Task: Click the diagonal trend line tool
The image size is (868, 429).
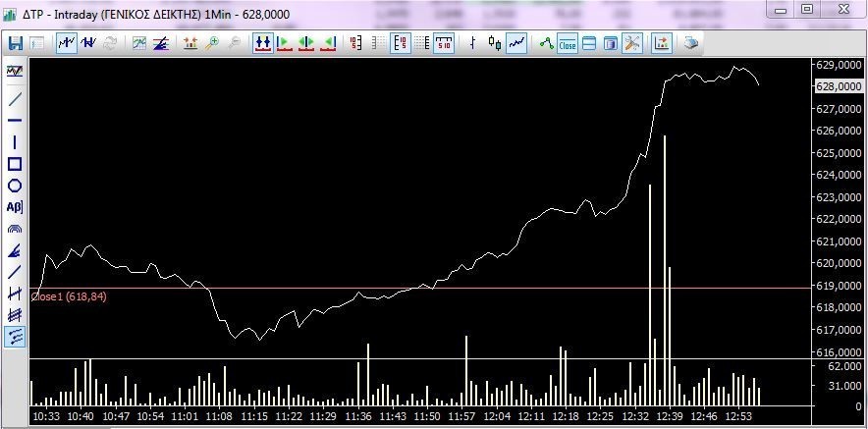Action: pyautogui.click(x=15, y=99)
